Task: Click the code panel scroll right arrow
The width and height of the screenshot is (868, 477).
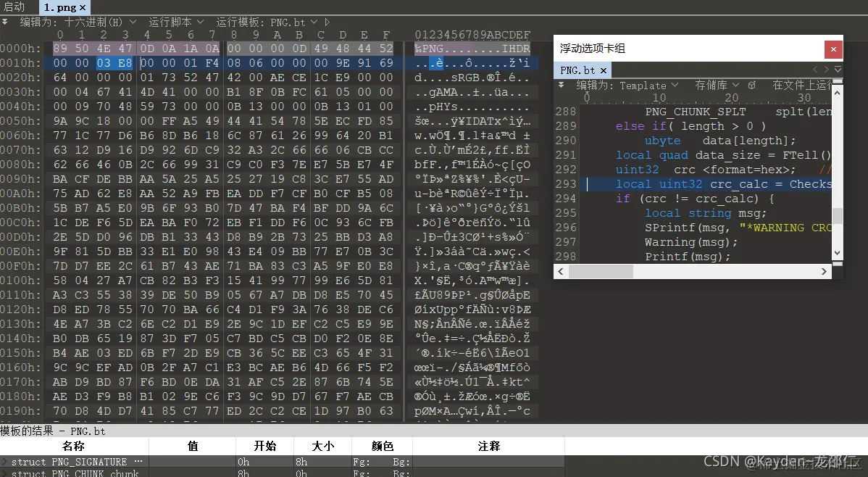Action: 824,271
